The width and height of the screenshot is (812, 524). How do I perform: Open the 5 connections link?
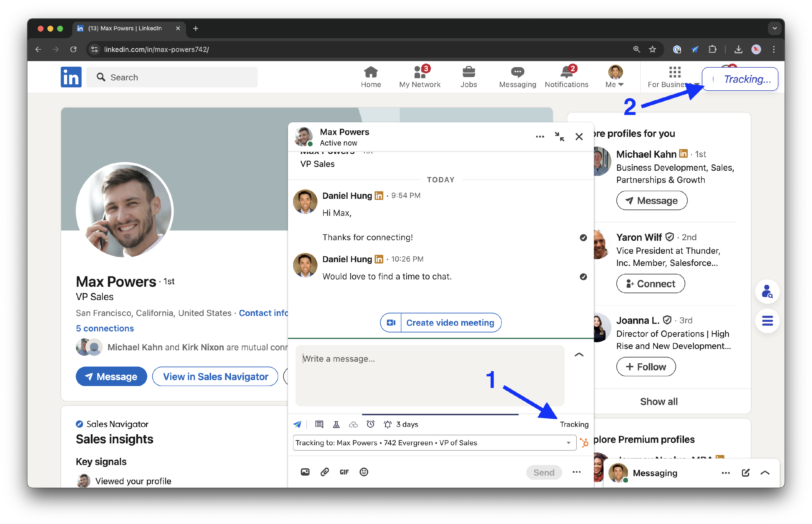pos(104,328)
